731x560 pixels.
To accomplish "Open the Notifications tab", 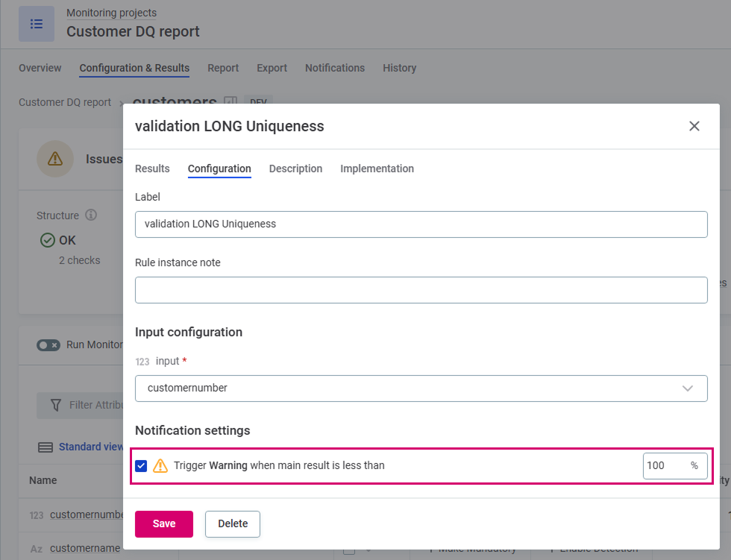I will [334, 68].
